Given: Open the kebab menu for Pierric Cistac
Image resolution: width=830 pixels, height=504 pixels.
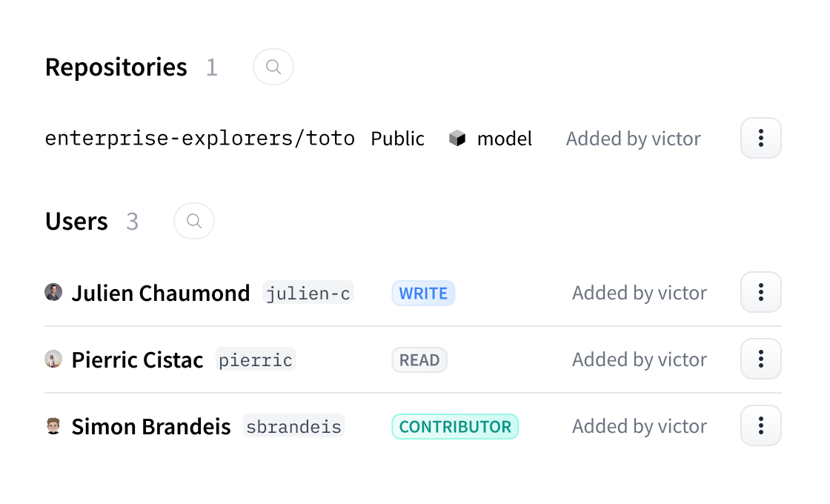Looking at the screenshot, I should [x=760, y=359].
